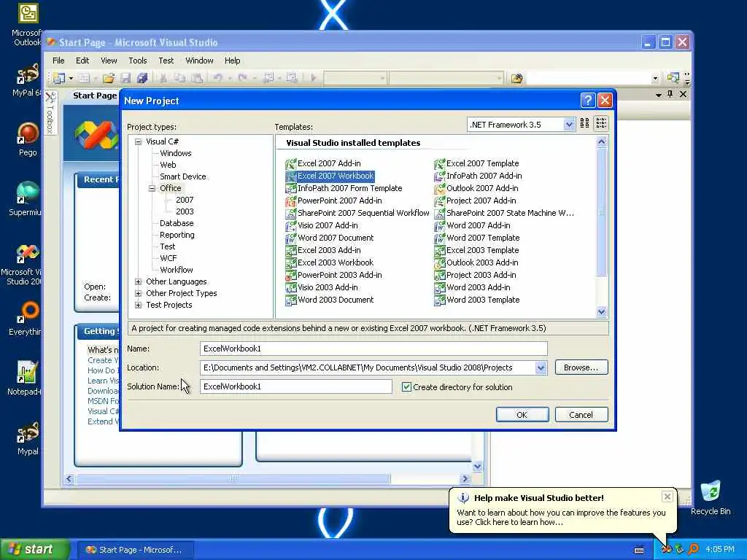The height and width of the screenshot is (560, 747).
Task: Toggle Create directory for solution checkbox
Action: (x=406, y=386)
